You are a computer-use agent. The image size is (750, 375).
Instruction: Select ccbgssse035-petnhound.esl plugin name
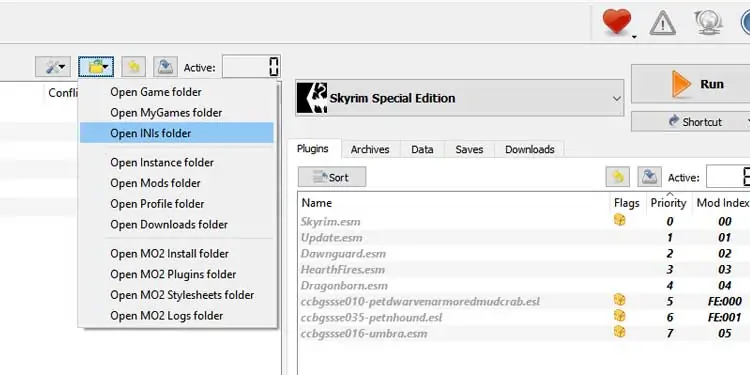tap(371, 318)
